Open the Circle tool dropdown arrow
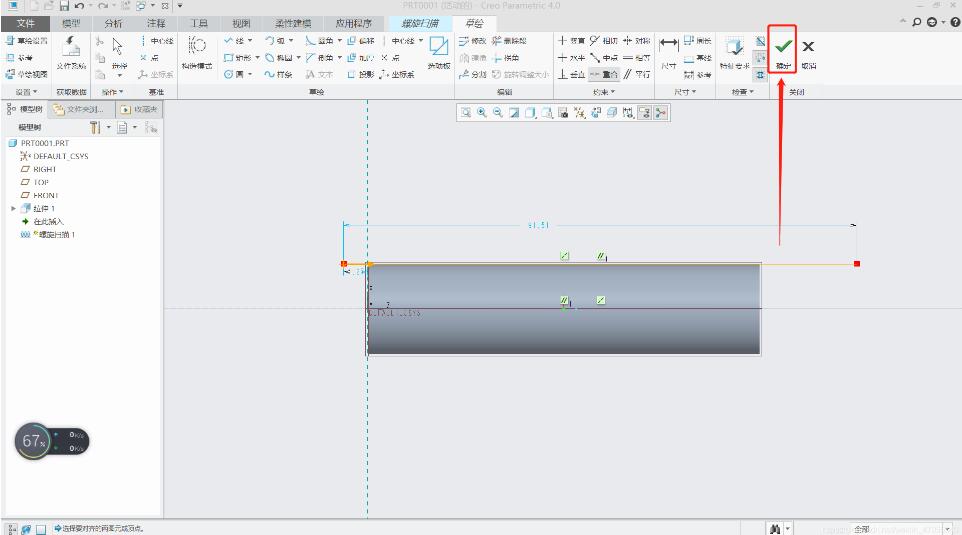The image size is (962, 535). click(250, 74)
